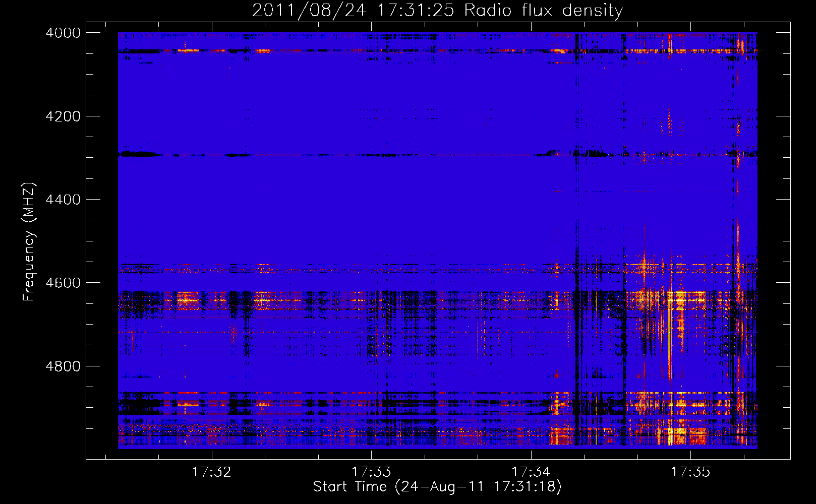This screenshot has width=816, height=504.
Task: Click the 4400 frequency tick label
Action: click(63, 200)
